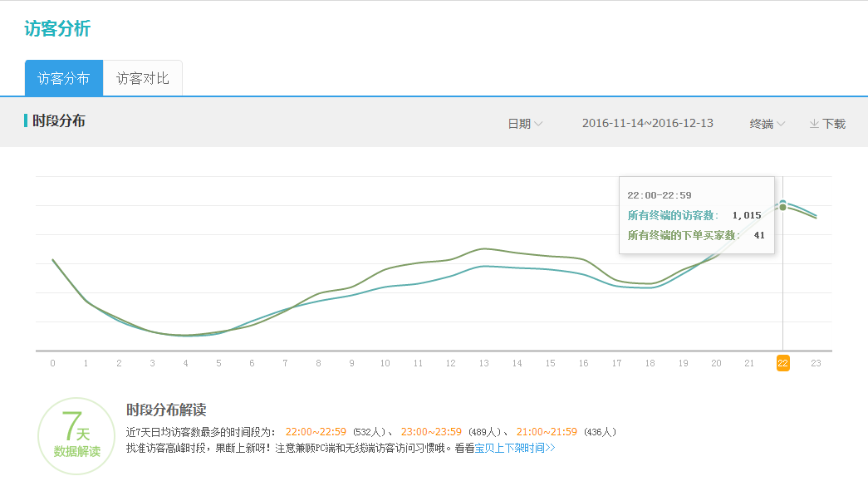This screenshot has width=868, height=486.
Task: Click hour label 23 on the x-axis
Action: click(x=816, y=362)
